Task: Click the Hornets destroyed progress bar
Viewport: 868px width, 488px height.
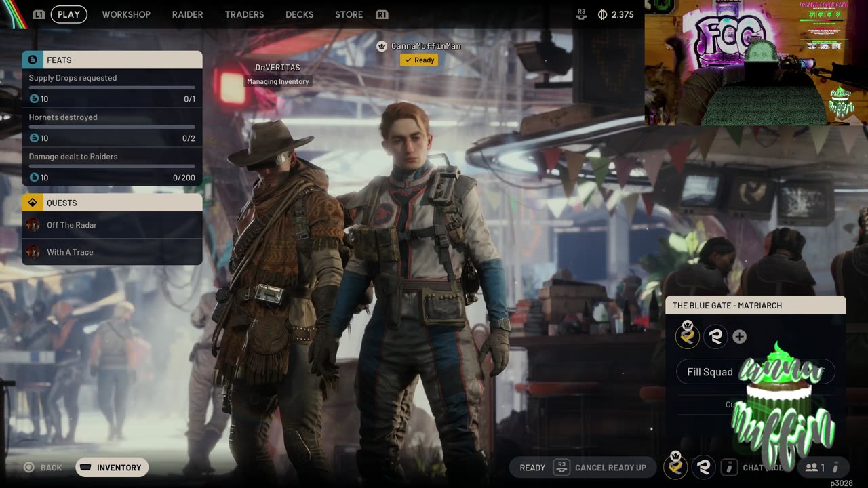Action: (112, 127)
